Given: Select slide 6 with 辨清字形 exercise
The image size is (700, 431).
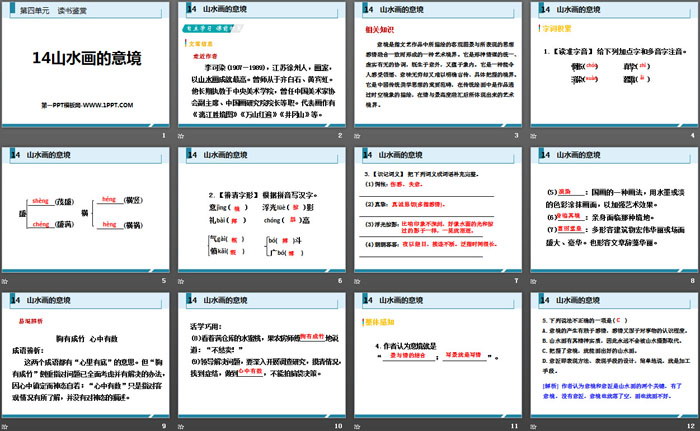Looking at the screenshot, I should 262,210.
